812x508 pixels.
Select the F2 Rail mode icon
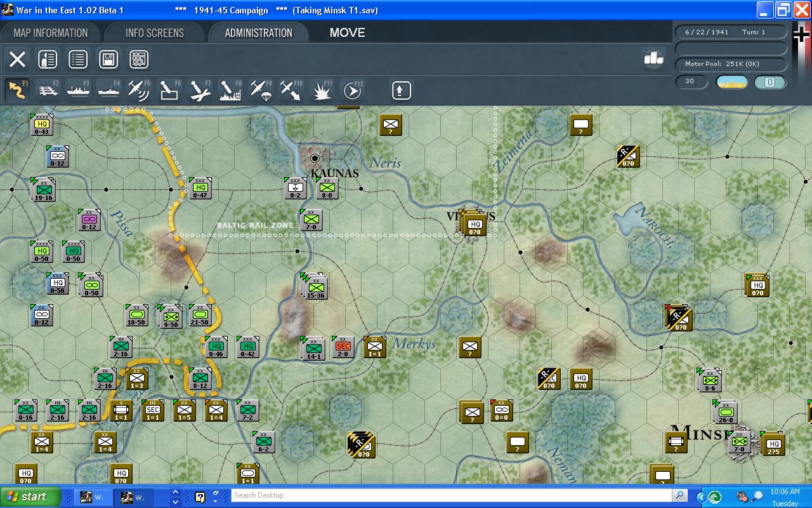48,91
